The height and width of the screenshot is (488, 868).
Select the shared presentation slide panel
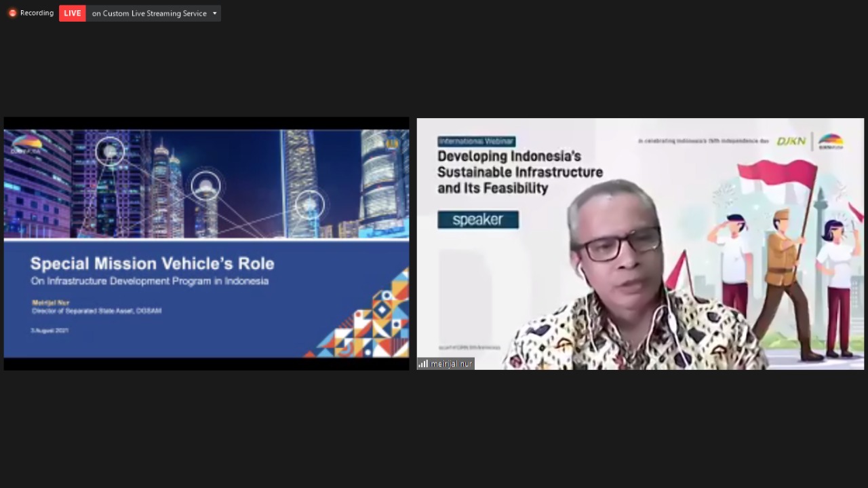click(206, 243)
